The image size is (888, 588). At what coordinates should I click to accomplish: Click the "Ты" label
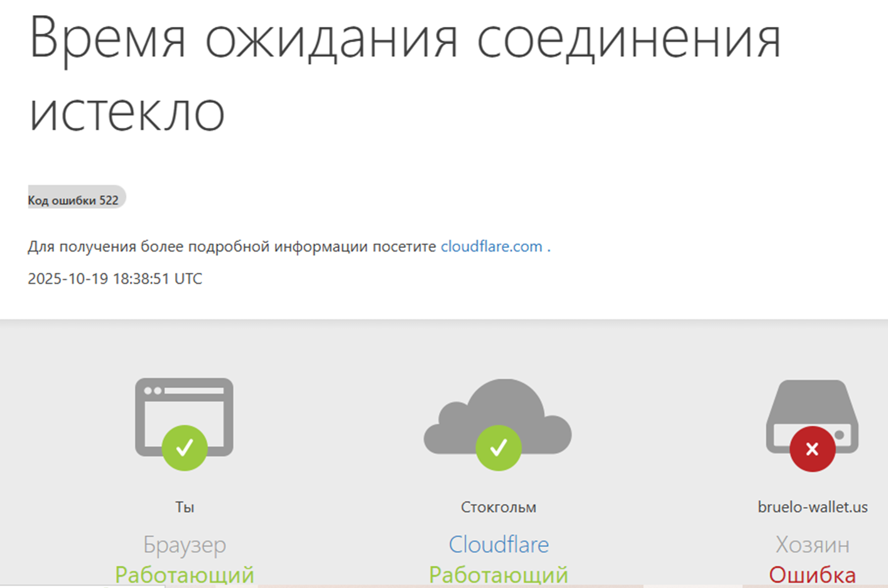coord(185,507)
